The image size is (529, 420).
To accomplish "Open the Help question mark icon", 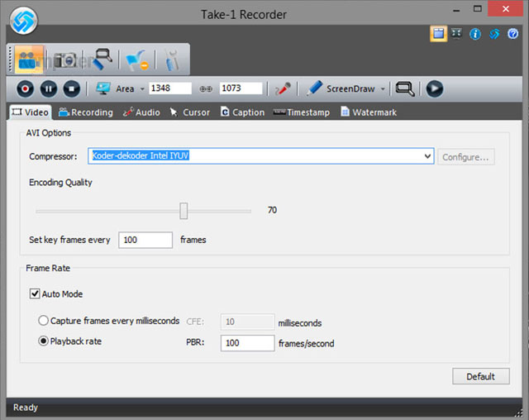I will (x=512, y=34).
